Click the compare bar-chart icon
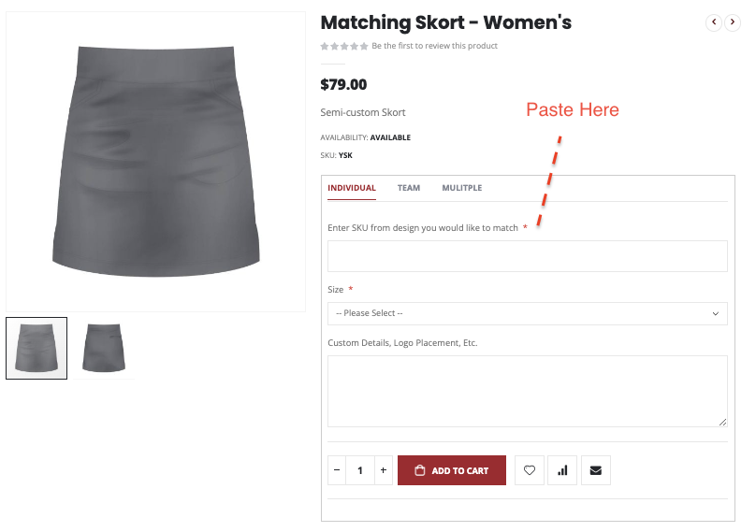The height and width of the screenshot is (532, 756). [562, 470]
